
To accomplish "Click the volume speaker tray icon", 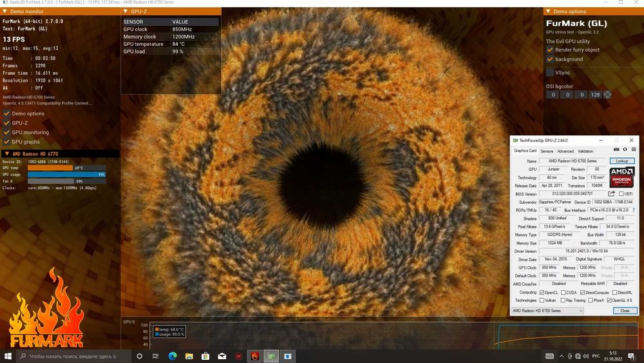I will [585, 356].
